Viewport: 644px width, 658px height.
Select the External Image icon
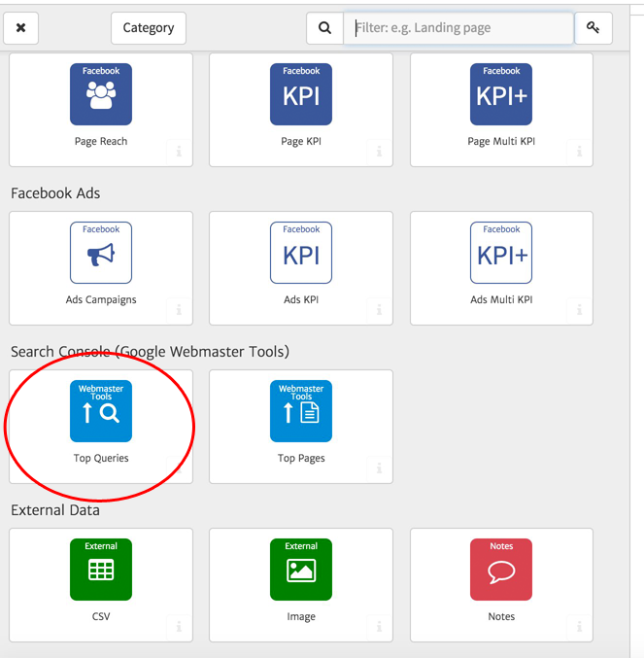point(301,570)
